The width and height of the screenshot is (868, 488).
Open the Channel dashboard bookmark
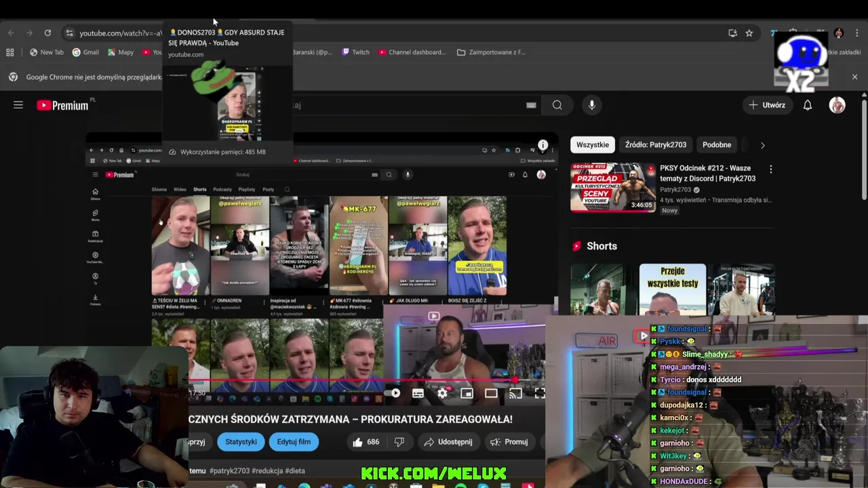412,52
